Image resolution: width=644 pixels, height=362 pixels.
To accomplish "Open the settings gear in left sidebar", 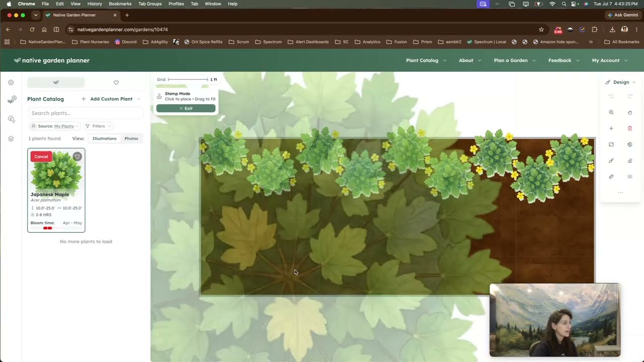I will [11, 82].
